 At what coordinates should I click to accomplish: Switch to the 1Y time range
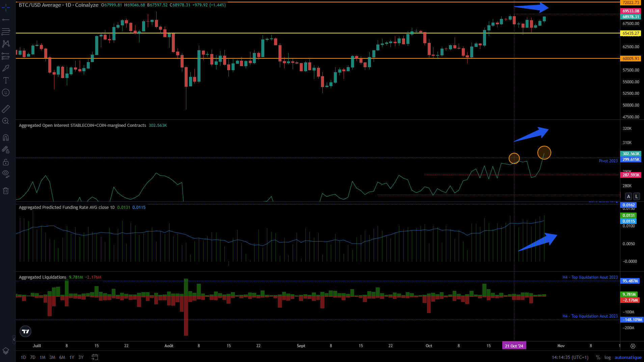[x=72, y=357]
